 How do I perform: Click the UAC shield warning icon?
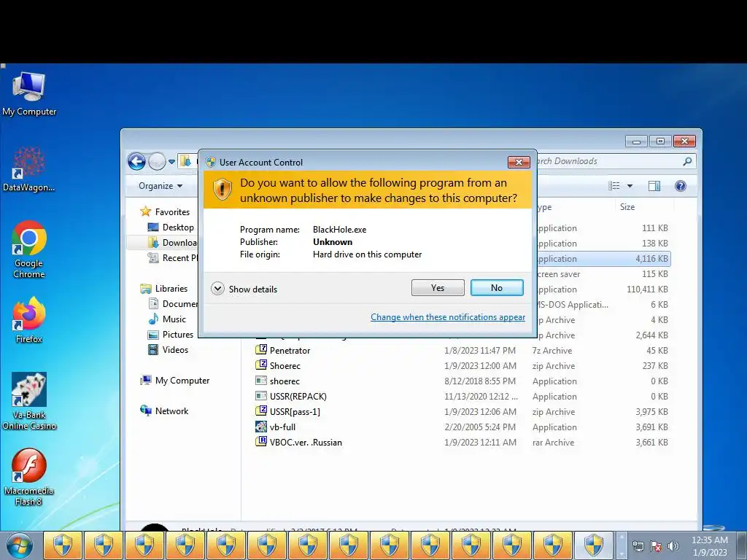[x=222, y=190]
